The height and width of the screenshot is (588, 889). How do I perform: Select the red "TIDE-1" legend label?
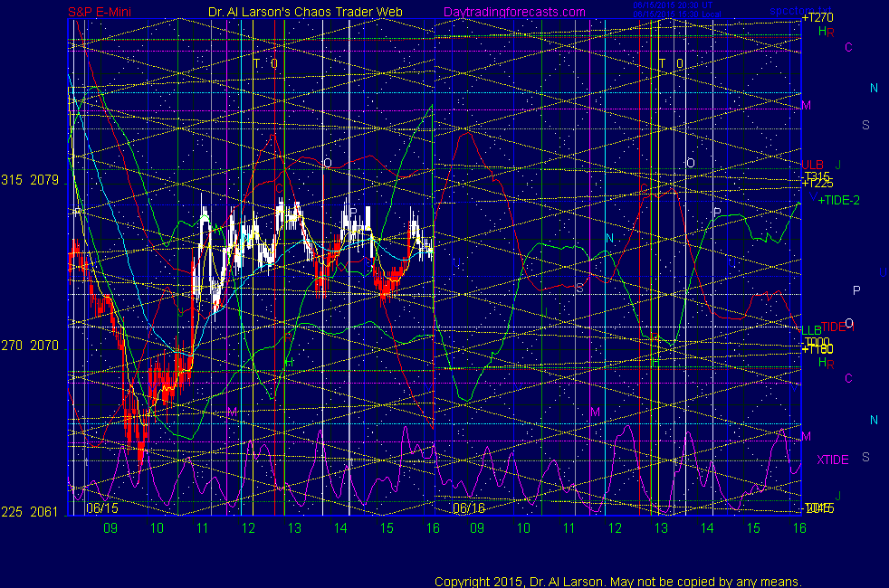[x=837, y=327]
